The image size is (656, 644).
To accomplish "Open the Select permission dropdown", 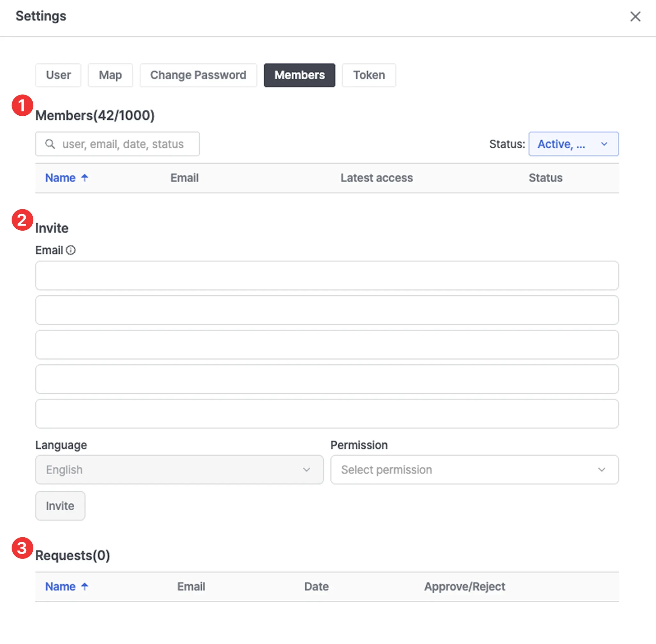I will pos(474,469).
